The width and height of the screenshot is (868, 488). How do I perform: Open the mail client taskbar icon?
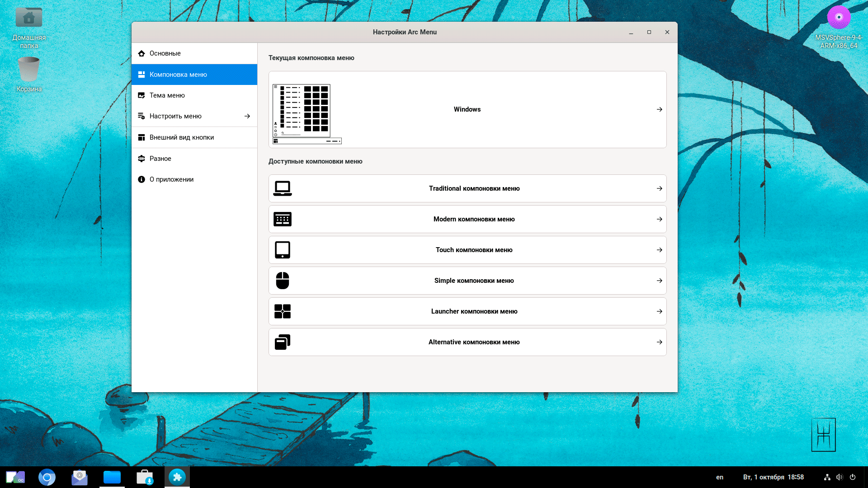tap(80, 477)
